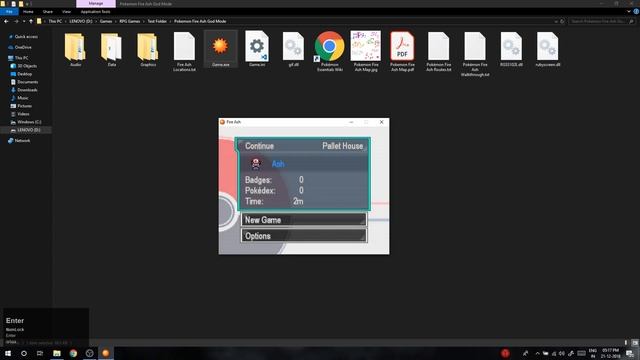This screenshot has height=360, width=640.
Task: Switch to Fire Ash game on taskbar
Action: coord(105,353)
